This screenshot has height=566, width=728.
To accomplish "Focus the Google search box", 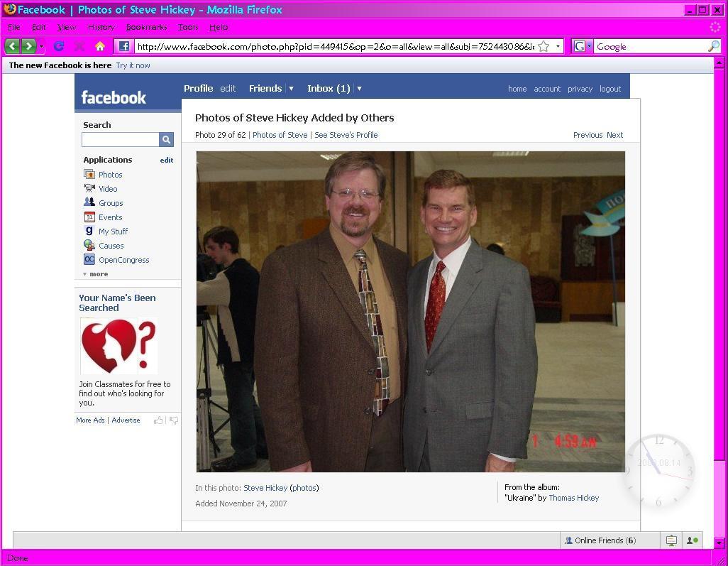I will (x=651, y=46).
